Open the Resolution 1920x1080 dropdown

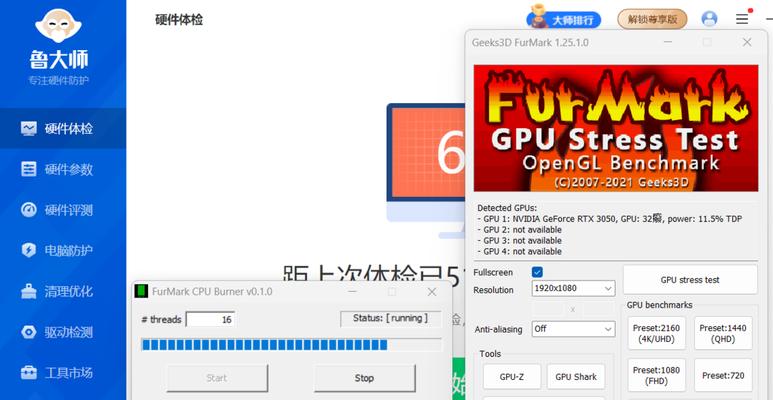pyautogui.click(x=573, y=288)
